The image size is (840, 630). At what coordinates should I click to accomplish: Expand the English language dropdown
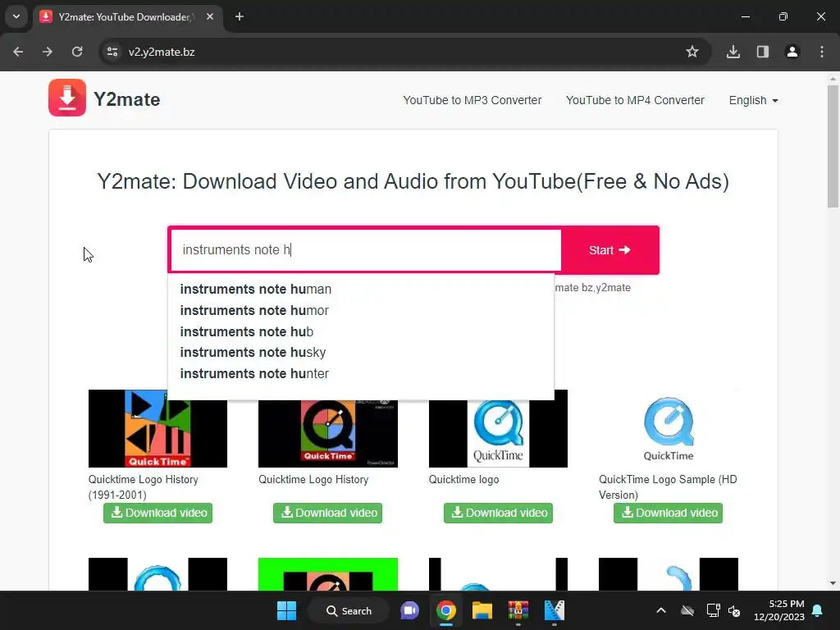click(753, 100)
